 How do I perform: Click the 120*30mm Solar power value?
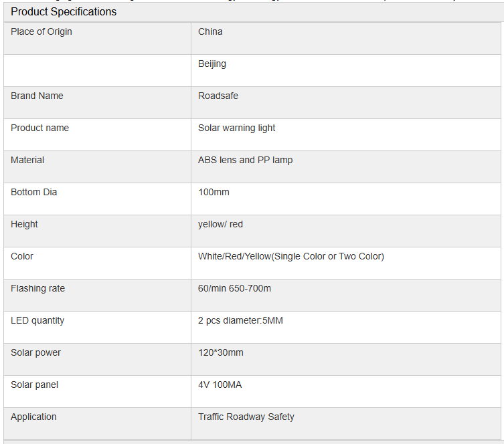(220, 353)
